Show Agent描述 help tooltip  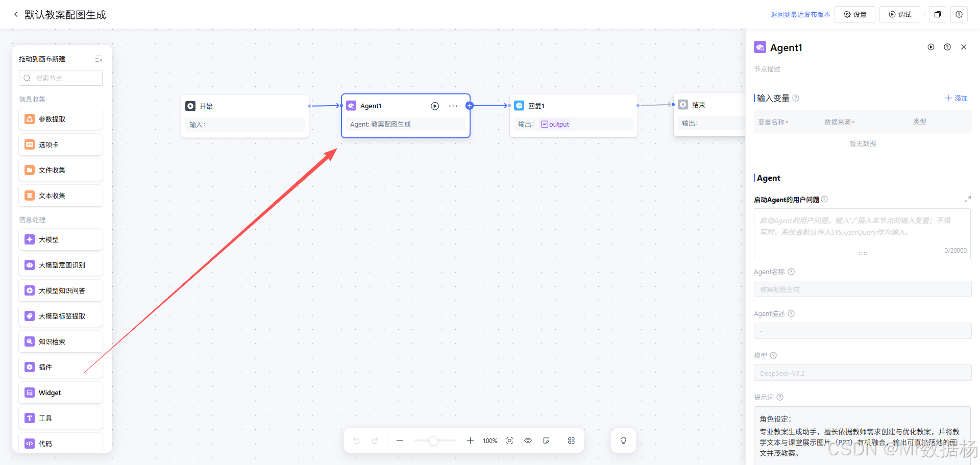[x=791, y=313]
